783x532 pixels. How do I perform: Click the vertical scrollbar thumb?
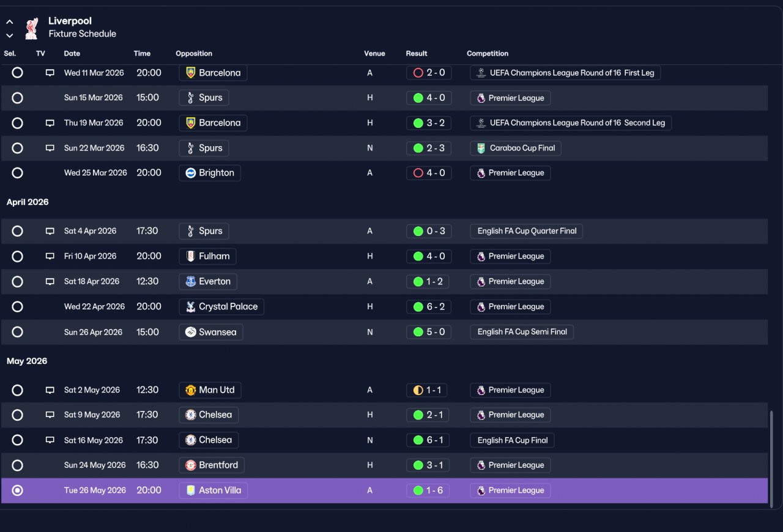(771, 459)
